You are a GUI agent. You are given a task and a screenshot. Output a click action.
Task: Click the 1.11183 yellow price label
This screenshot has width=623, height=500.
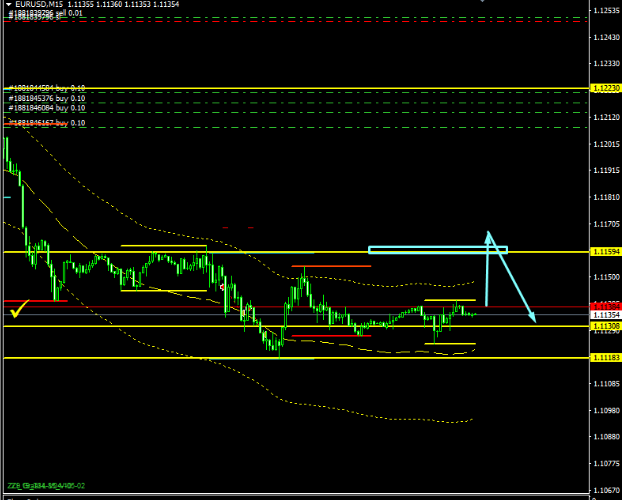pyautogui.click(x=604, y=357)
